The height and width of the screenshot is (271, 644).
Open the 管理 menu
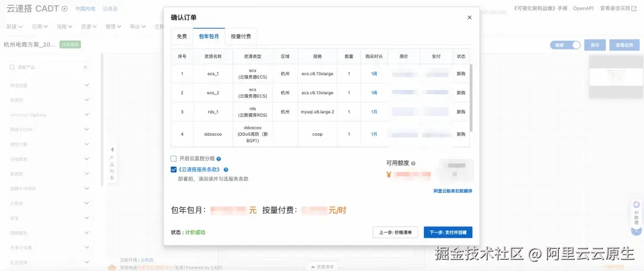(x=113, y=27)
